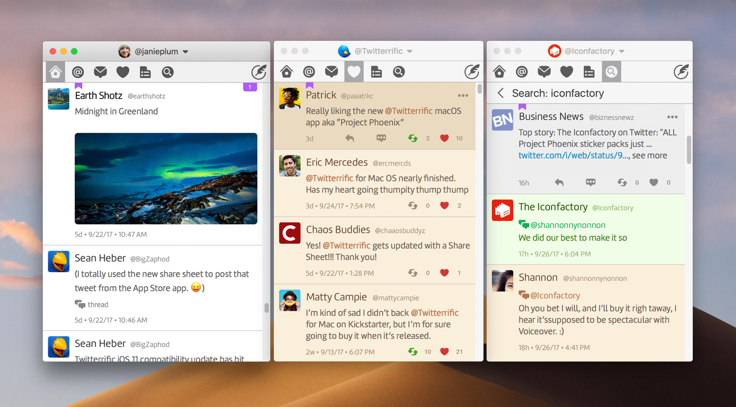Open Eric Mercedes profile avatar
Image resolution: width=736 pixels, height=407 pixels.
290,166
